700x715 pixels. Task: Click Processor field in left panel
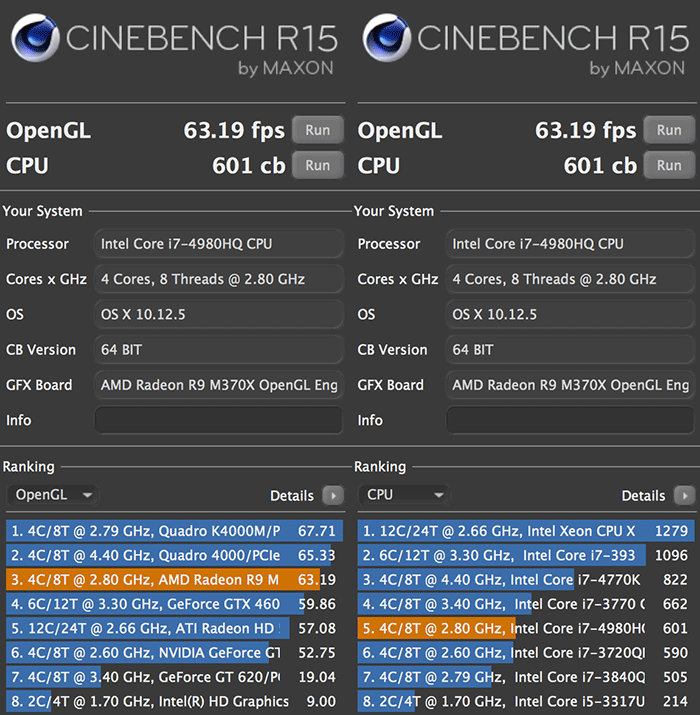point(218,244)
